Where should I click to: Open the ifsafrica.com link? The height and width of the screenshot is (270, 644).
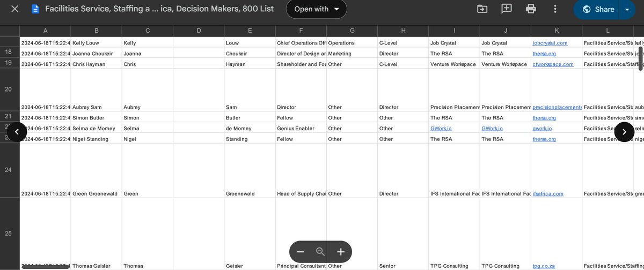click(x=548, y=194)
